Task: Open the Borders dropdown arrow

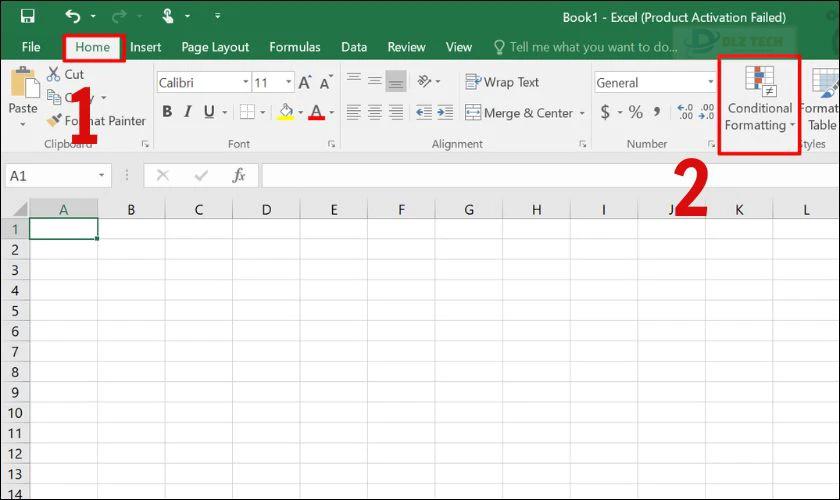Action: pos(262,113)
